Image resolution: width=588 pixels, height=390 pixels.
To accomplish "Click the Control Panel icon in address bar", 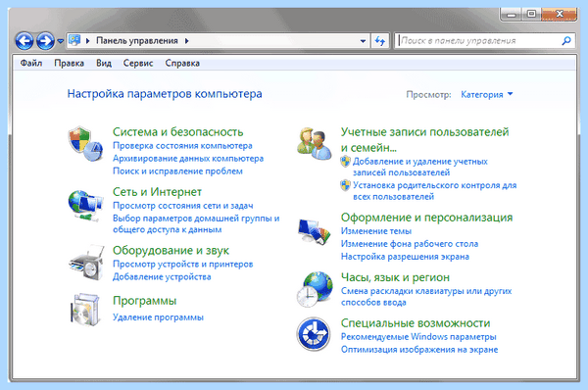I will tap(74, 40).
